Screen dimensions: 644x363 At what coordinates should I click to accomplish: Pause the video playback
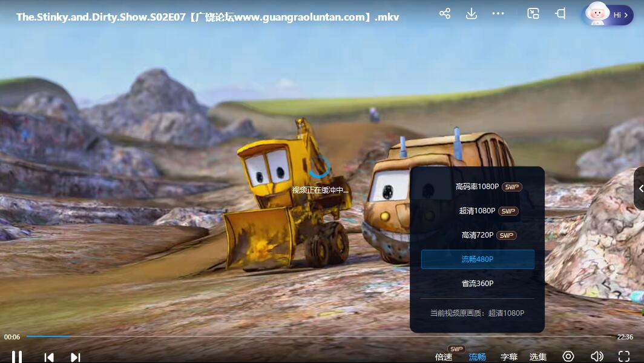tap(17, 356)
